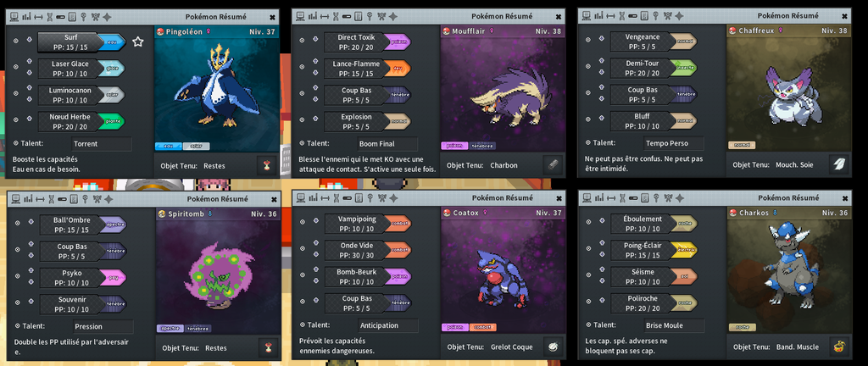
Task: Click the Bomb-Beurk move button
Action: (357, 276)
